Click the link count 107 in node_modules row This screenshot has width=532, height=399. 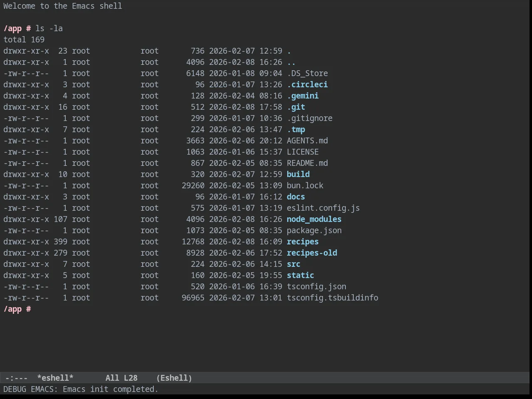pos(60,219)
